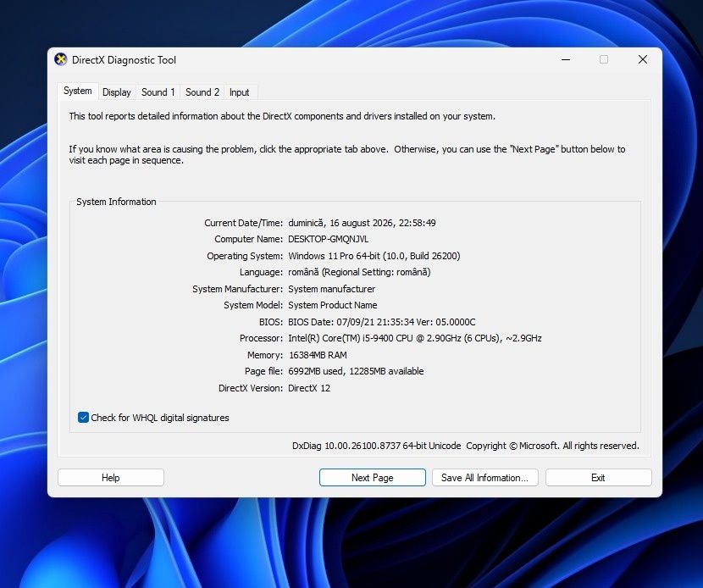703x588 pixels.
Task: Open the Input tab
Action: click(x=239, y=92)
